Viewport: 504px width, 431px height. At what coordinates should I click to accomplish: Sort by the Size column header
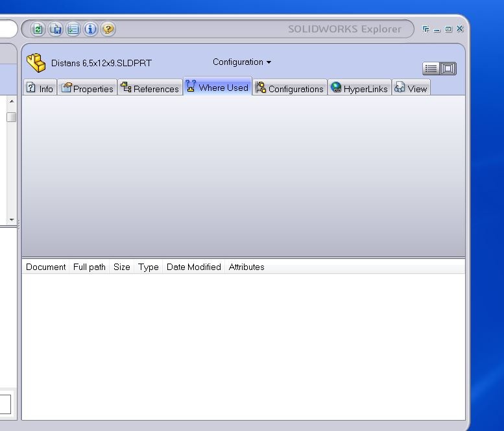[x=121, y=267]
